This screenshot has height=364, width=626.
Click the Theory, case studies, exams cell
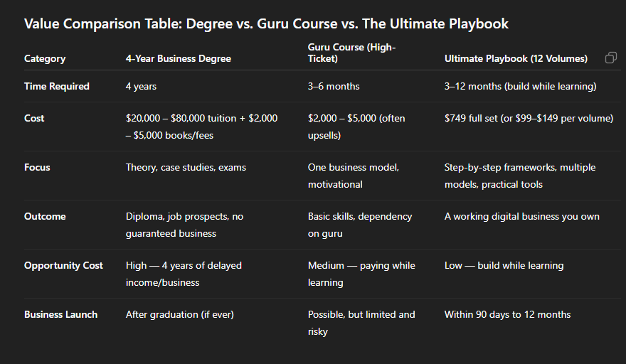186,168
